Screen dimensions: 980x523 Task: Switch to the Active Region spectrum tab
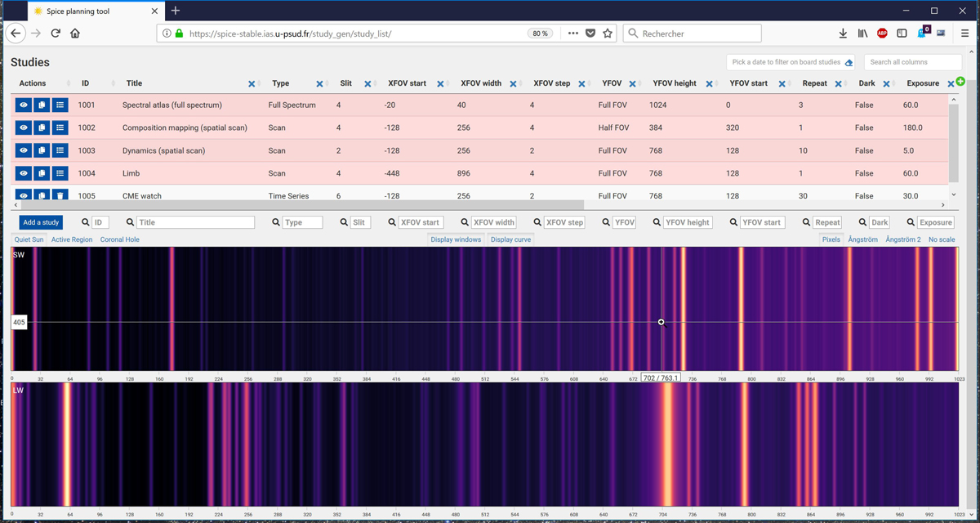pyautogui.click(x=72, y=239)
